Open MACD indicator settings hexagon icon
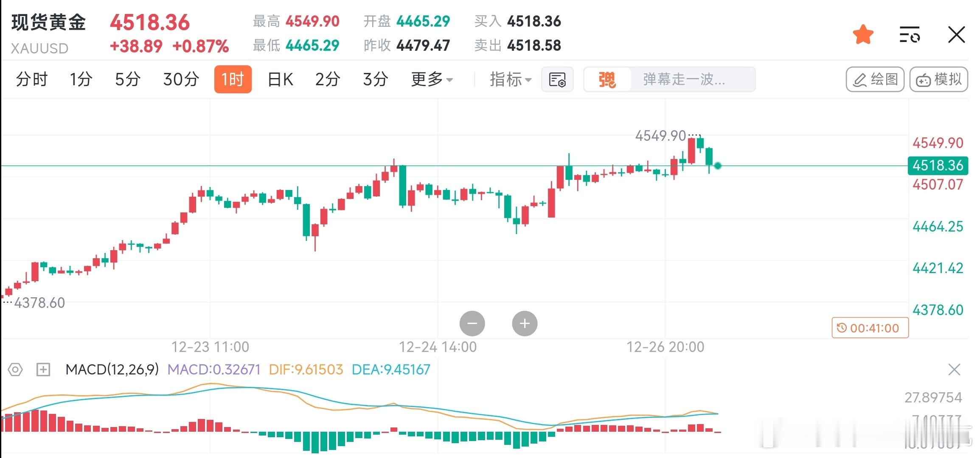The height and width of the screenshot is (458, 980). tap(15, 370)
